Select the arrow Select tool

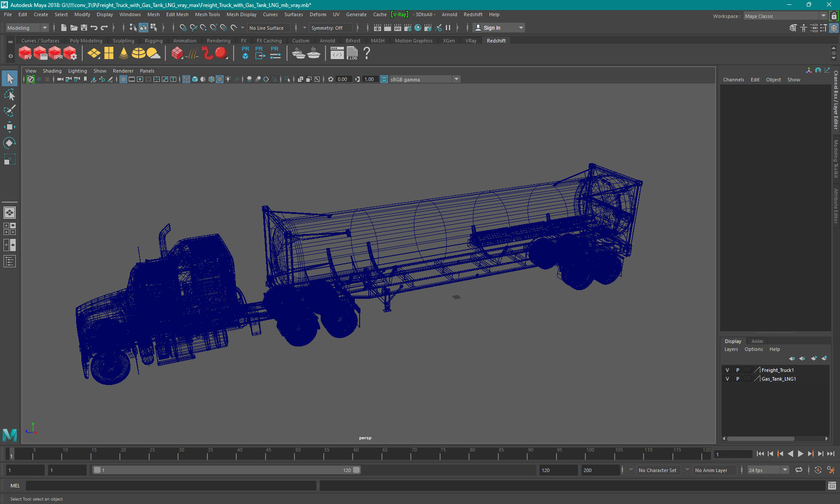click(x=10, y=78)
